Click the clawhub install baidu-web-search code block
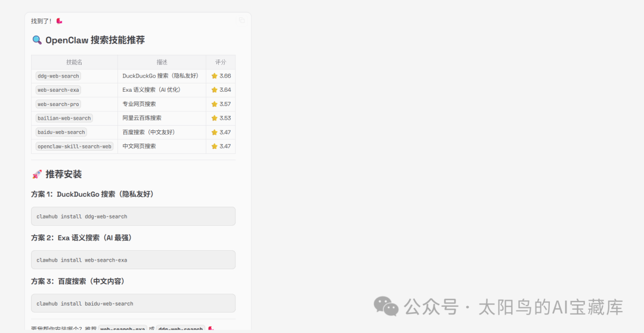Image resolution: width=644 pixels, height=333 pixels. [133, 303]
